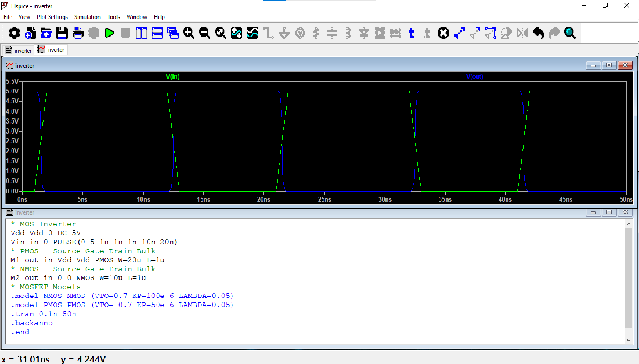Screen dimensions: 639x364
Task: Click the Mirror tool icon
Action: [522, 33]
